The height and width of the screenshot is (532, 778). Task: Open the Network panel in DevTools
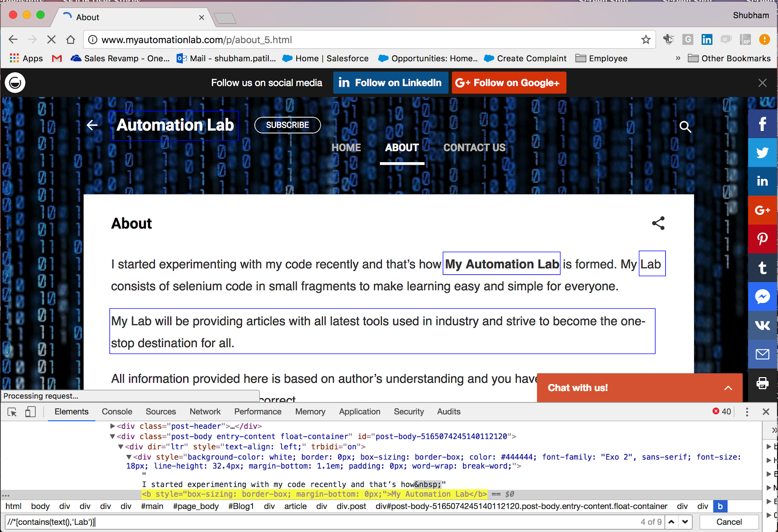tap(205, 411)
